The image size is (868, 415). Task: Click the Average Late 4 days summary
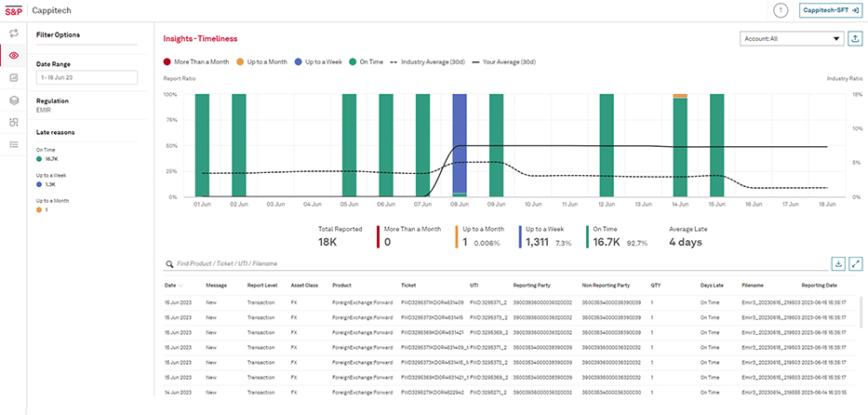pyautogui.click(x=688, y=236)
